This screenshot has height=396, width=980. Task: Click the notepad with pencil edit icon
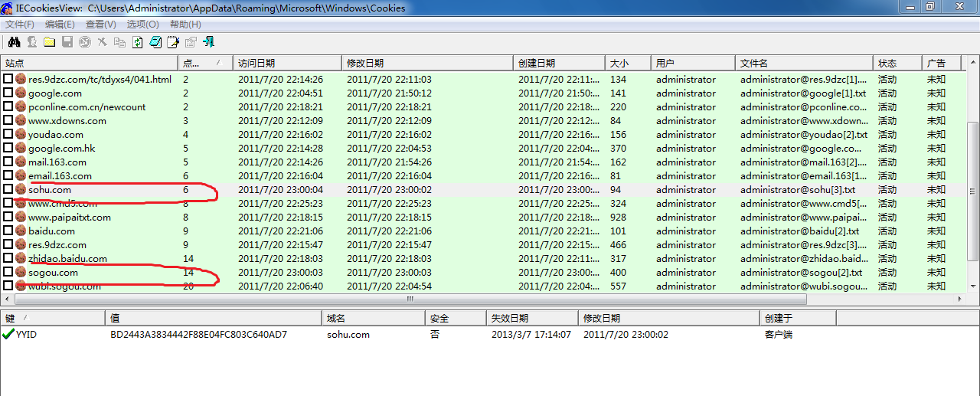click(173, 42)
